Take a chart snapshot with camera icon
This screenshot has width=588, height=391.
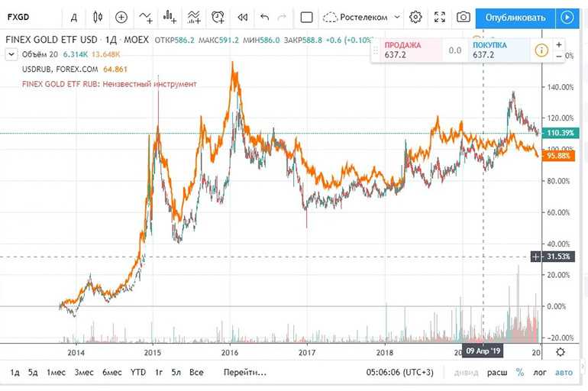tap(463, 18)
